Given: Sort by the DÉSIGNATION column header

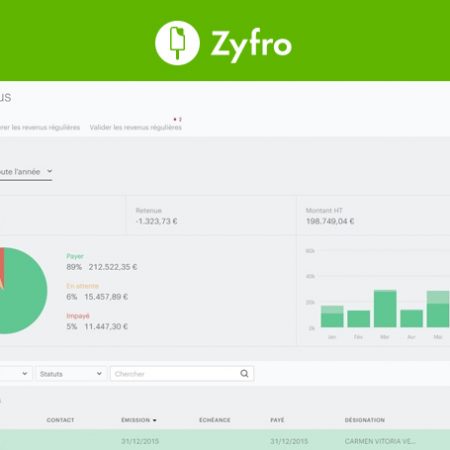Looking at the screenshot, I should (365, 420).
